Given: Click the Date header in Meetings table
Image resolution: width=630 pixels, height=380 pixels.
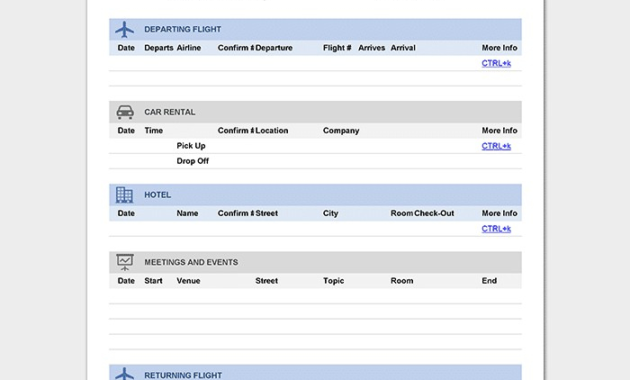Looking at the screenshot, I should click(x=126, y=281).
